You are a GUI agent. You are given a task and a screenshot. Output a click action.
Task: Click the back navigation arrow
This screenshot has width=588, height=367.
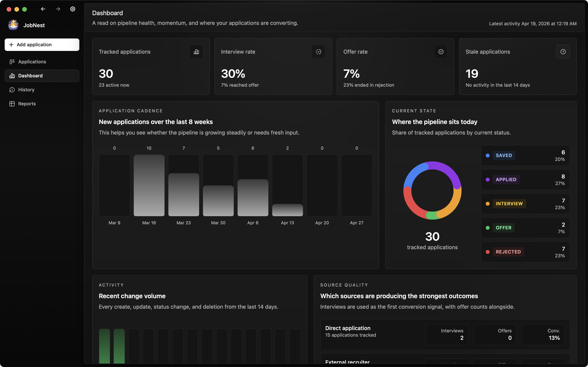pos(43,9)
